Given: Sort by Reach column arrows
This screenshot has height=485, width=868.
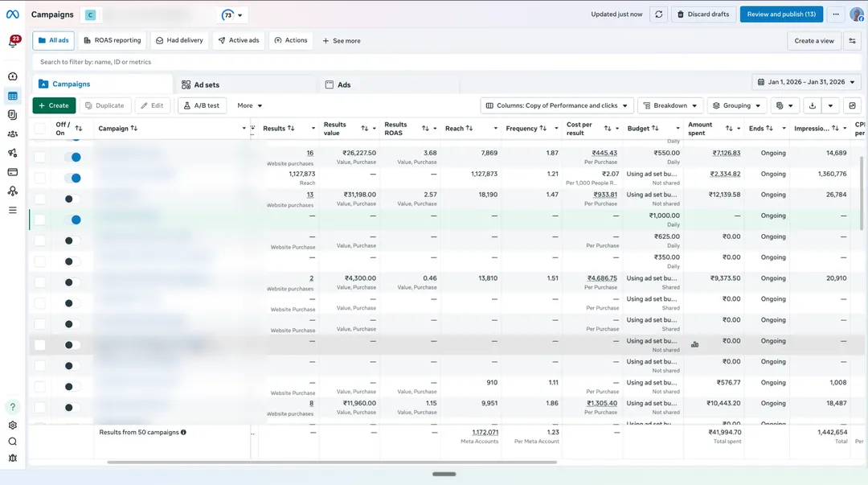Looking at the screenshot, I should [x=469, y=128].
